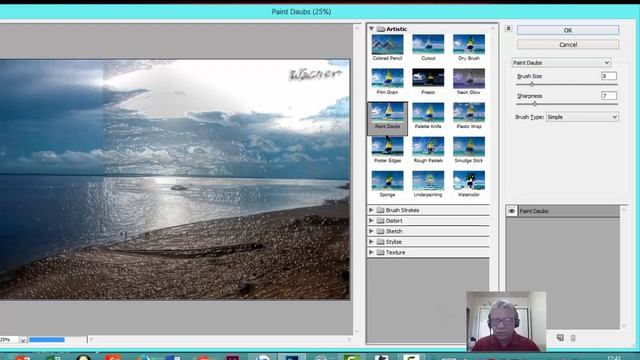The image size is (640, 360).
Task: Click the Sharpness value field
Action: (x=609, y=96)
